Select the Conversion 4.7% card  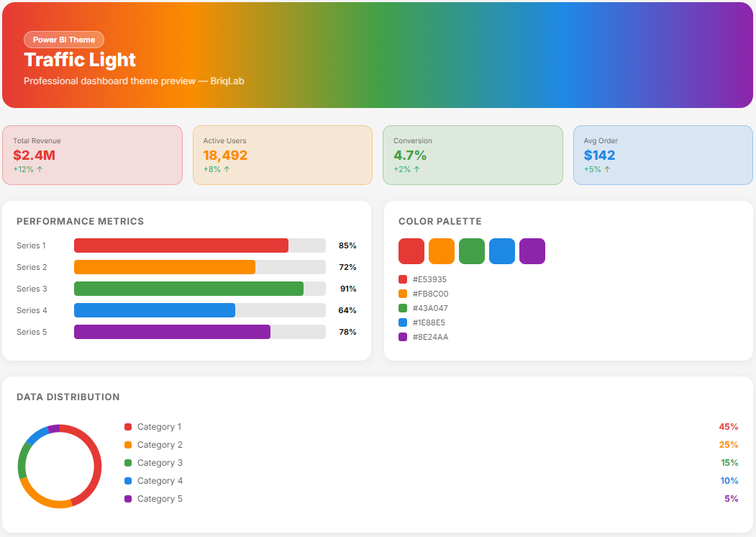[x=473, y=155]
